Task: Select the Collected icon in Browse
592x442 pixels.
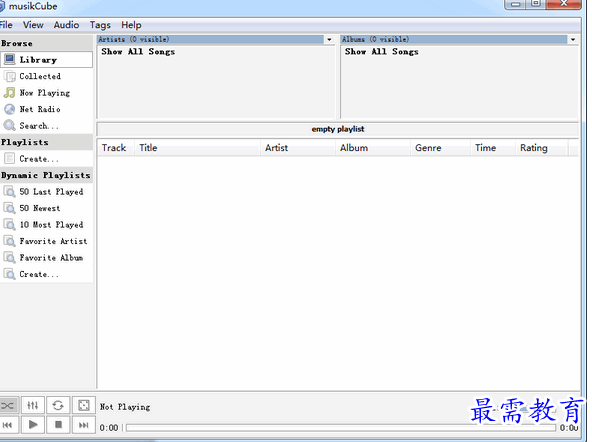Action: click(9, 76)
